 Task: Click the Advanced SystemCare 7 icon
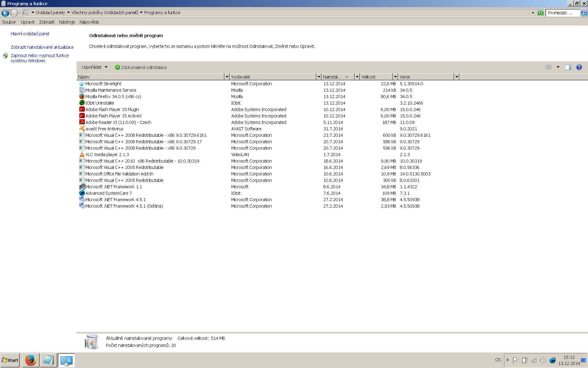tap(82, 193)
